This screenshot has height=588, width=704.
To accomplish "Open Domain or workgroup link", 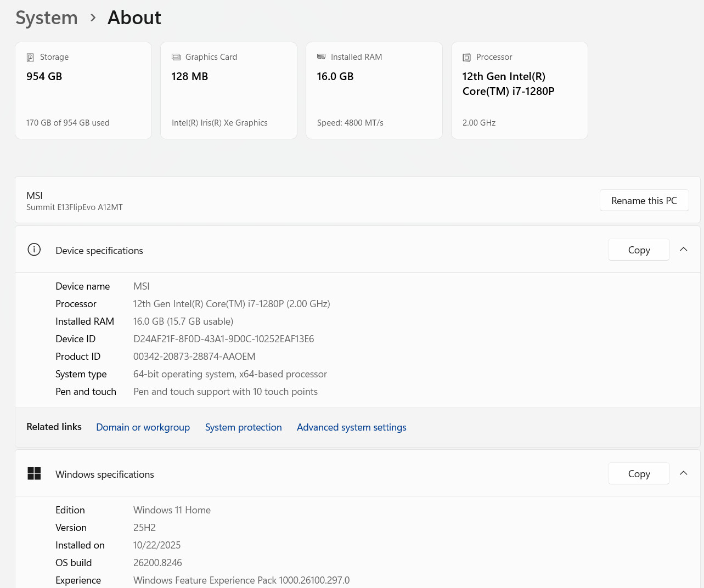I will tap(143, 427).
